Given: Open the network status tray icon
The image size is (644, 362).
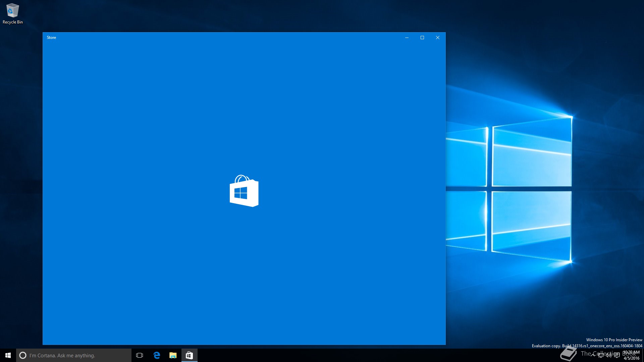Looking at the screenshot, I should click(601, 355).
